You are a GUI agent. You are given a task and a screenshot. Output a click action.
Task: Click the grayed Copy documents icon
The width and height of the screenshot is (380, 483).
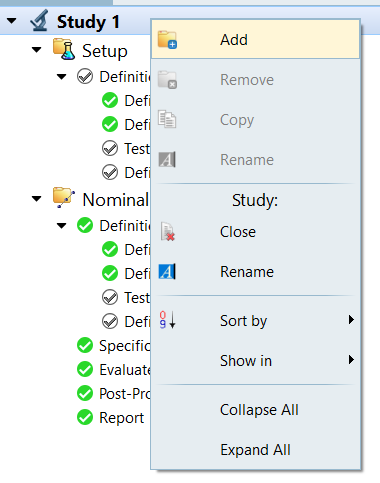167,119
